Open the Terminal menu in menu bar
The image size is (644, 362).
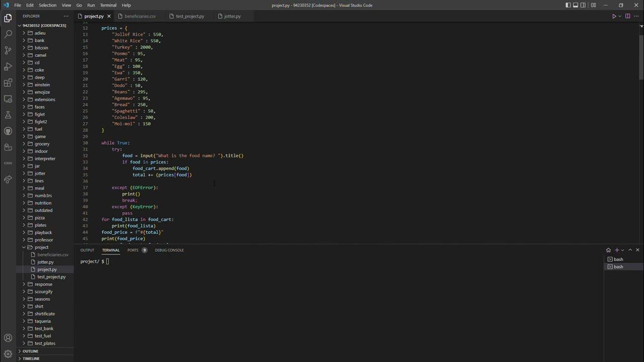tap(108, 5)
